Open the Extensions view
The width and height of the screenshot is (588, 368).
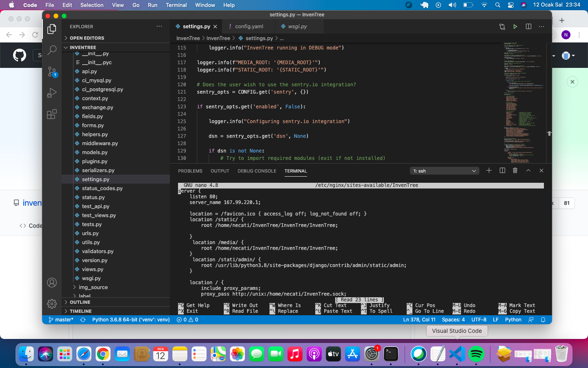click(x=51, y=114)
